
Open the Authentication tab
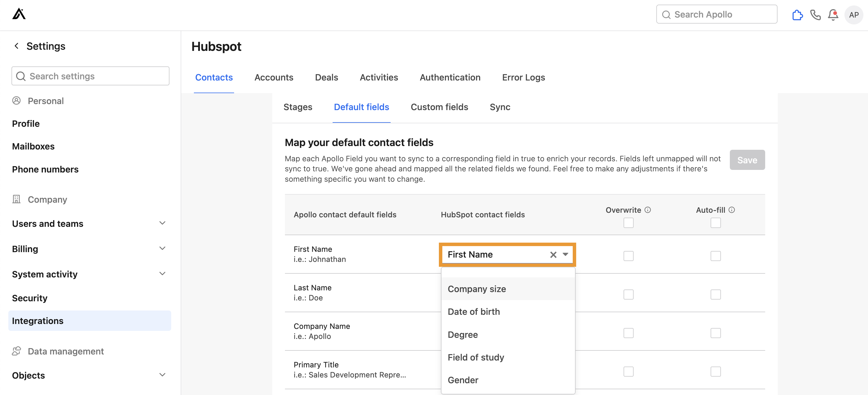[450, 77]
